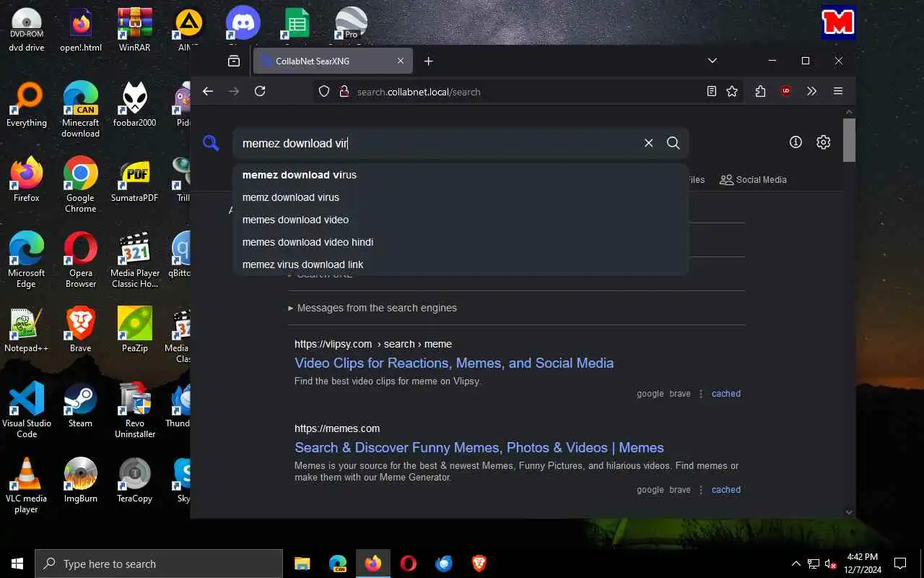Bookmark this page with star icon

pyautogui.click(x=732, y=92)
